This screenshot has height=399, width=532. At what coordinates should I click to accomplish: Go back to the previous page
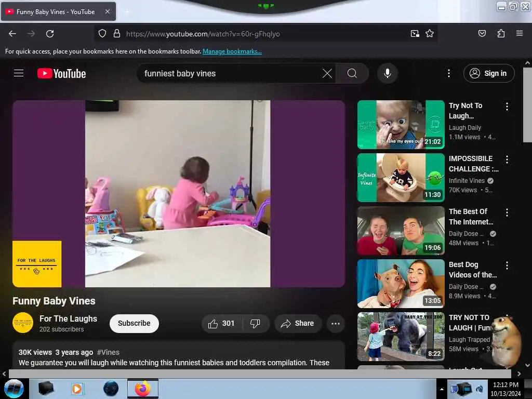tap(12, 34)
